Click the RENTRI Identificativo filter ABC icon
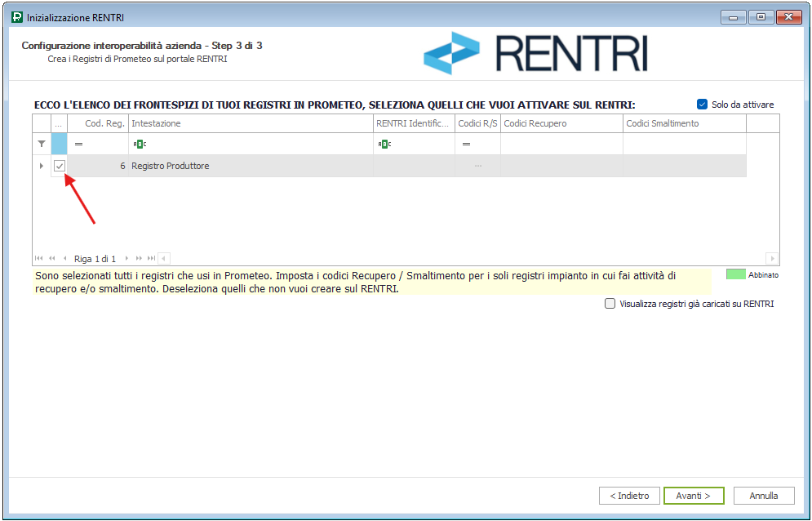Image resolution: width=812 pixels, height=521 pixels. point(384,144)
